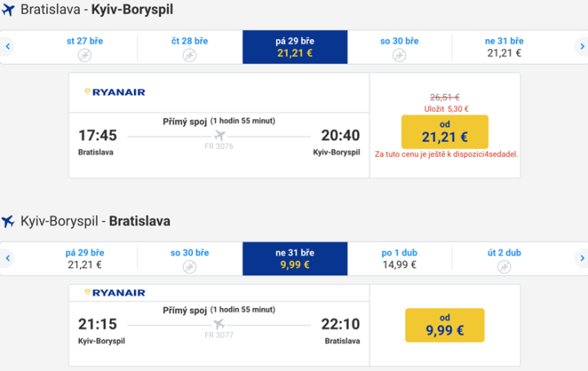Show later return dates with right arrow
The image size is (588, 371).
tap(580, 258)
